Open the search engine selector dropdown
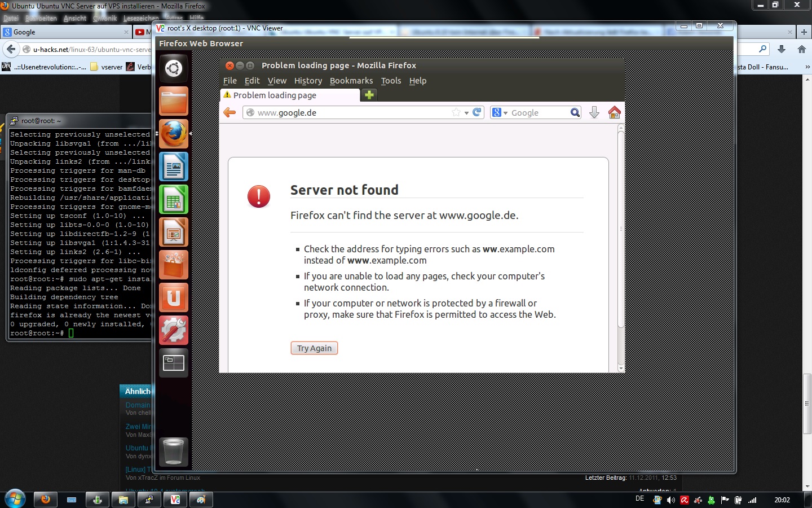This screenshot has height=508, width=812. coord(499,113)
